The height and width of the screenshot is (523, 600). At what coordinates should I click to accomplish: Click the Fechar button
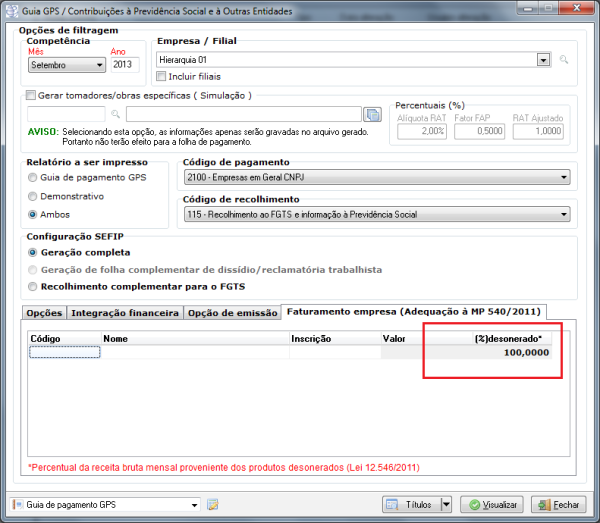559,505
